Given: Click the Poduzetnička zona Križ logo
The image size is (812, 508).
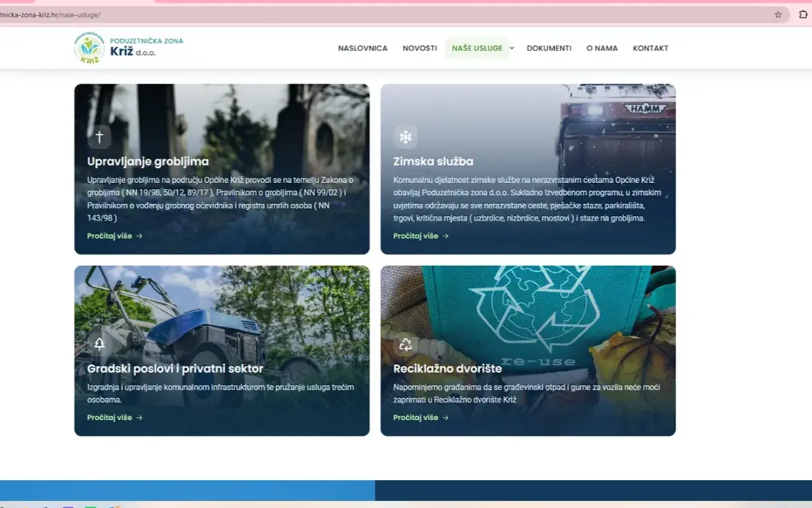Looking at the screenshot, I should click(129, 47).
